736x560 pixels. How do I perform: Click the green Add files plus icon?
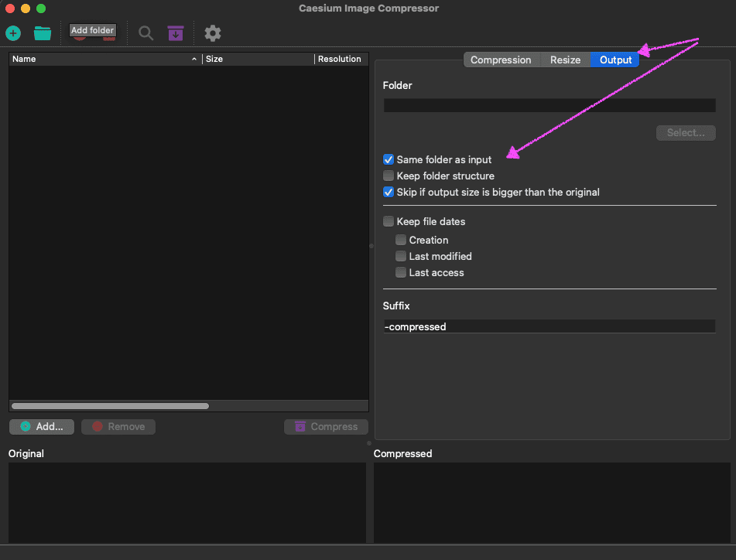tap(13, 33)
